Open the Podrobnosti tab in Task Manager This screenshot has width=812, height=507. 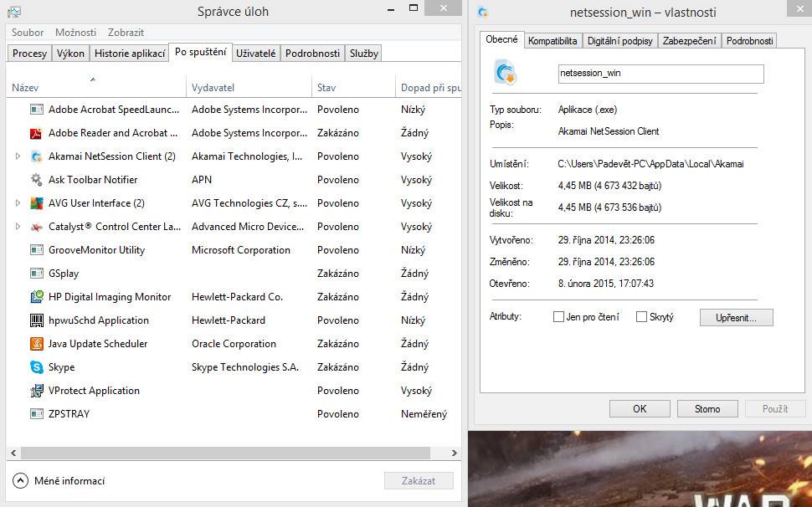(x=312, y=54)
